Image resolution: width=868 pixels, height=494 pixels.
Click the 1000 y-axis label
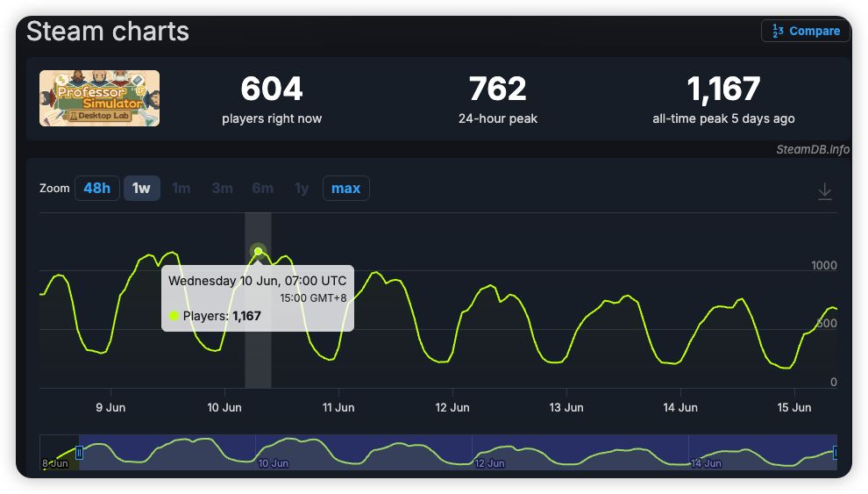823,265
